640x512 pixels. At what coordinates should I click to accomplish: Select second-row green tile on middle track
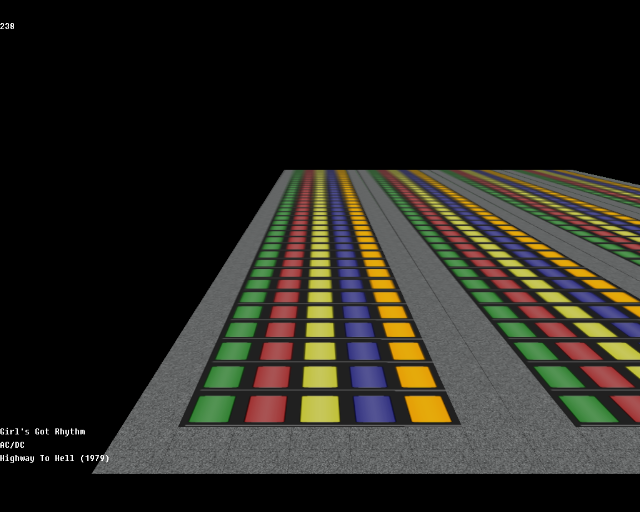pos(559,377)
